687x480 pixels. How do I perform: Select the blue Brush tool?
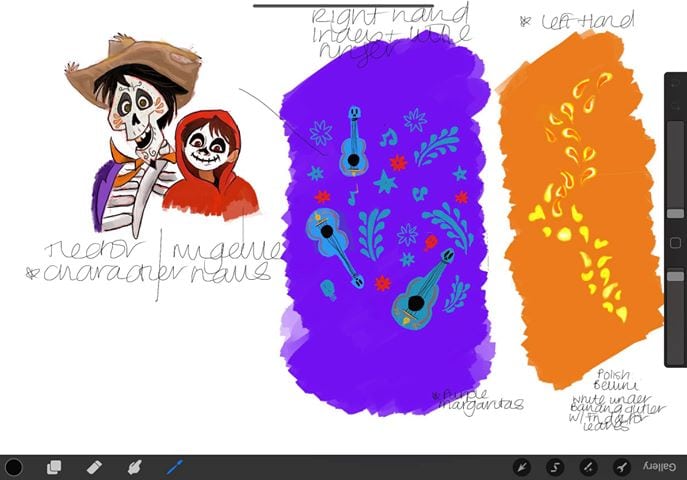click(x=174, y=467)
